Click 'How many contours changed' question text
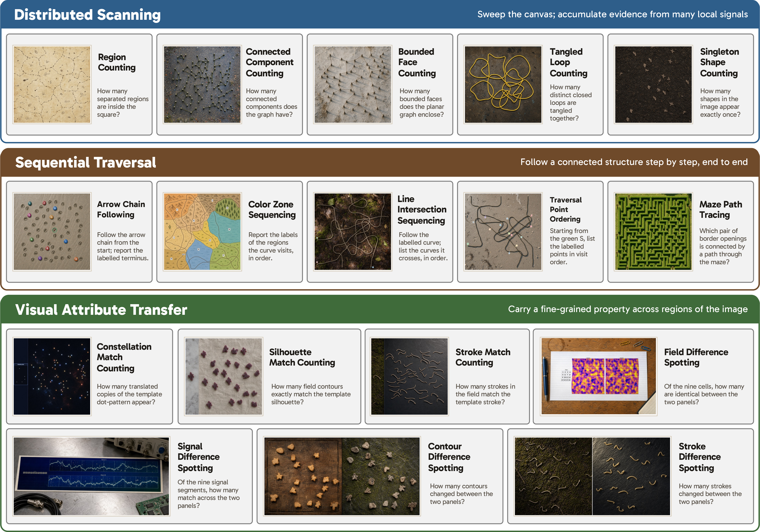760x532 pixels. pos(461,494)
